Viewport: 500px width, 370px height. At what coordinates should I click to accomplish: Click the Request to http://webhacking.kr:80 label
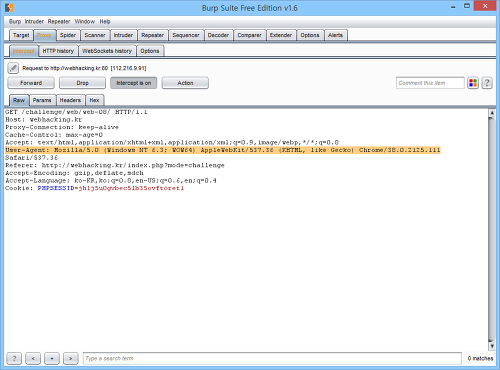(84, 68)
